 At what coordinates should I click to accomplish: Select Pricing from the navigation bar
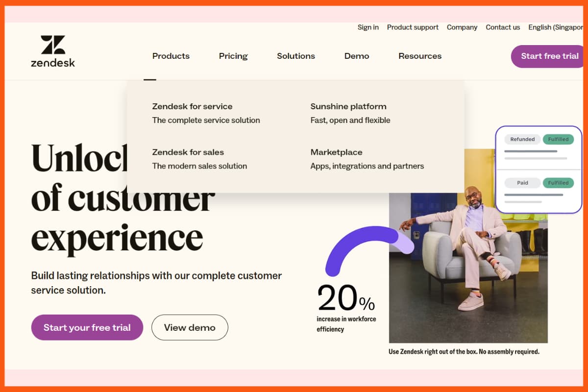[x=233, y=56]
